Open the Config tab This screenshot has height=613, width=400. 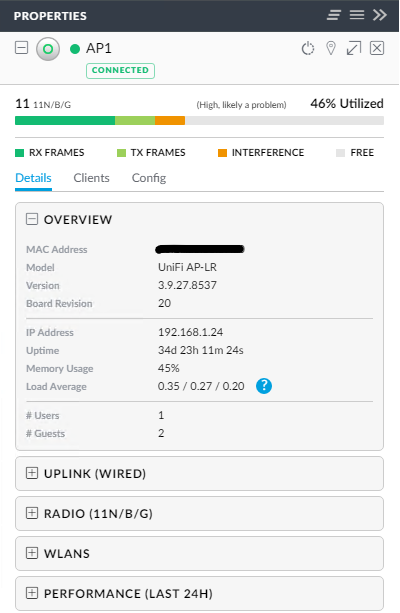click(149, 178)
